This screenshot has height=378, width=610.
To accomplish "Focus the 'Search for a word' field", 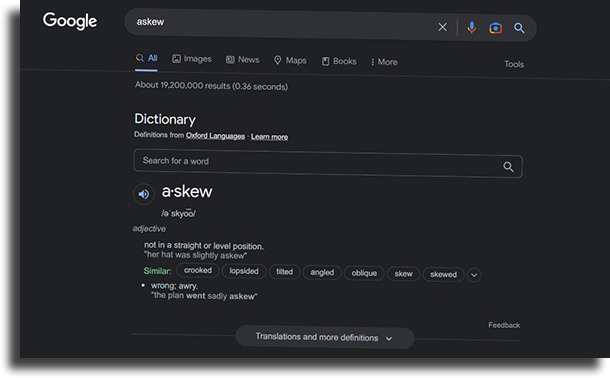I will point(328,163).
